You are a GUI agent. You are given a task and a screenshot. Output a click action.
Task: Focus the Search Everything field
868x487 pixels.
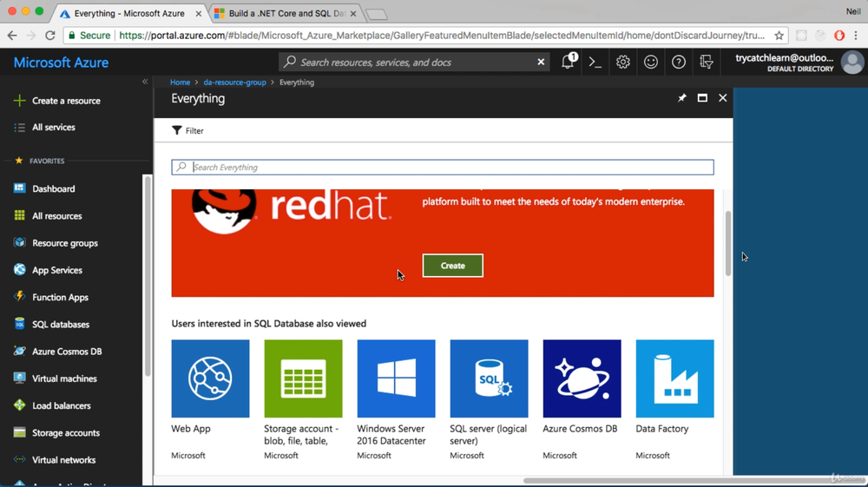tap(443, 168)
